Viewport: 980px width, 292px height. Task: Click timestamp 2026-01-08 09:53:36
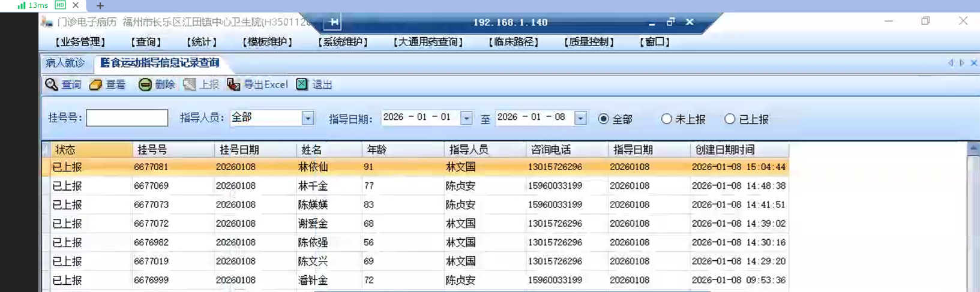click(x=739, y=280)
